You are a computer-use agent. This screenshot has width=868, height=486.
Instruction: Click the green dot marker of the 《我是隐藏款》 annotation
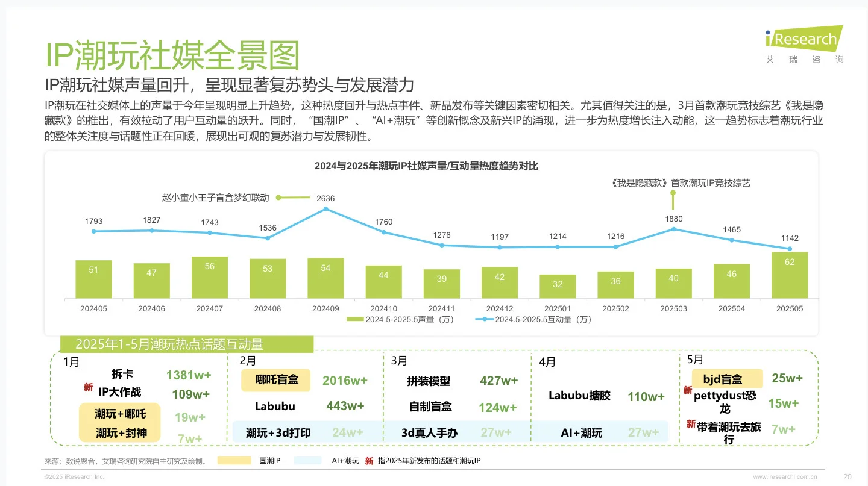(673, 194)
